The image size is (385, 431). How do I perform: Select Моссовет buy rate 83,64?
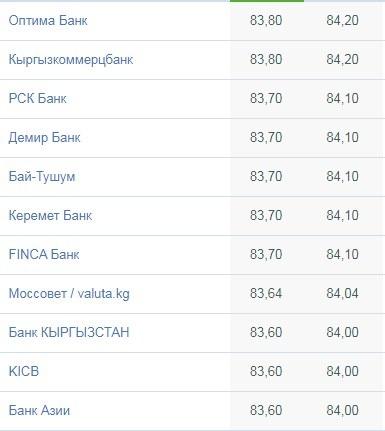[x=266, y=294]
